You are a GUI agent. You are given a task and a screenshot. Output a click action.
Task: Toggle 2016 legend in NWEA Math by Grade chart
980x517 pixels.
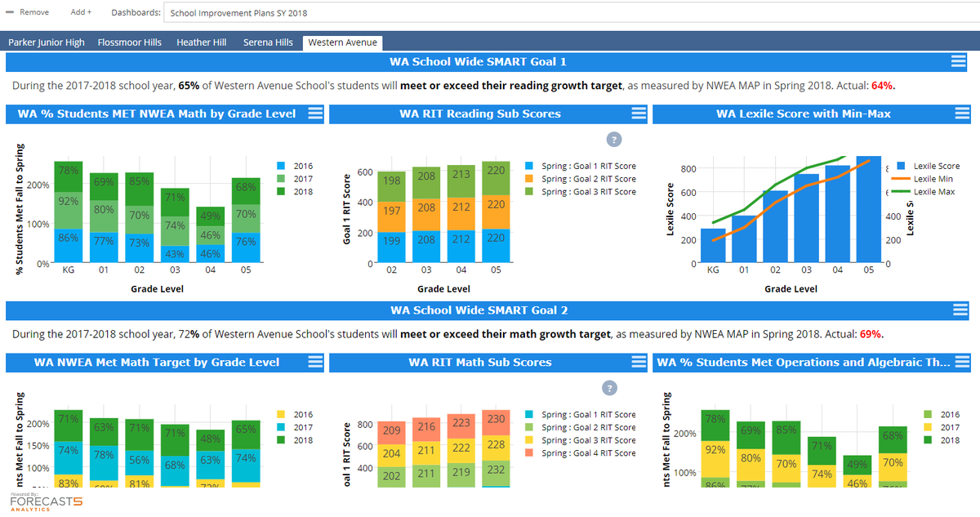point(295,166)
